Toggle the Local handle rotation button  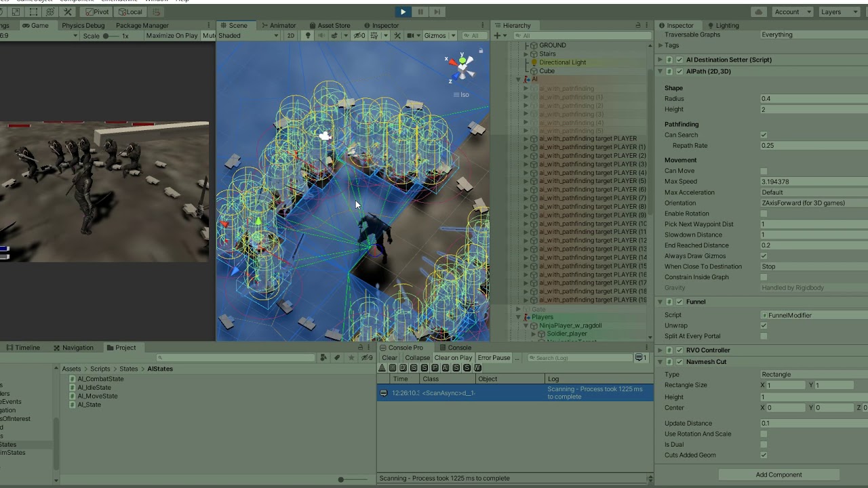[x=130, y=12]
